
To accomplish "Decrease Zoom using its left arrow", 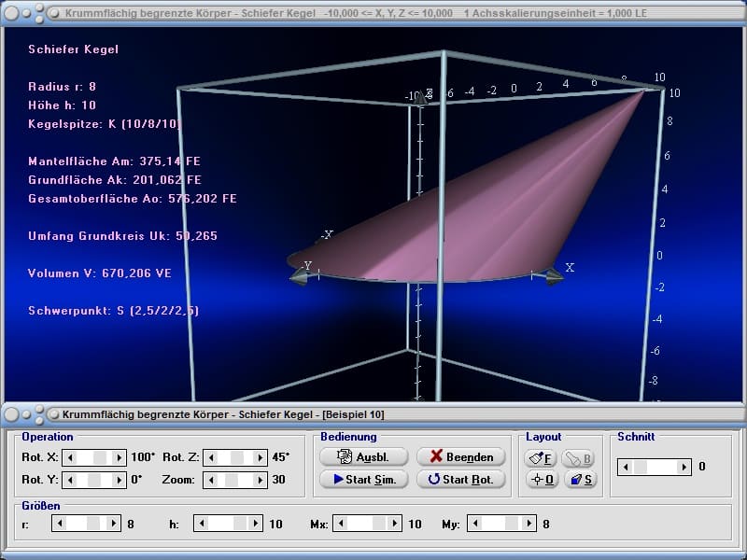I will tap(211, 480).
